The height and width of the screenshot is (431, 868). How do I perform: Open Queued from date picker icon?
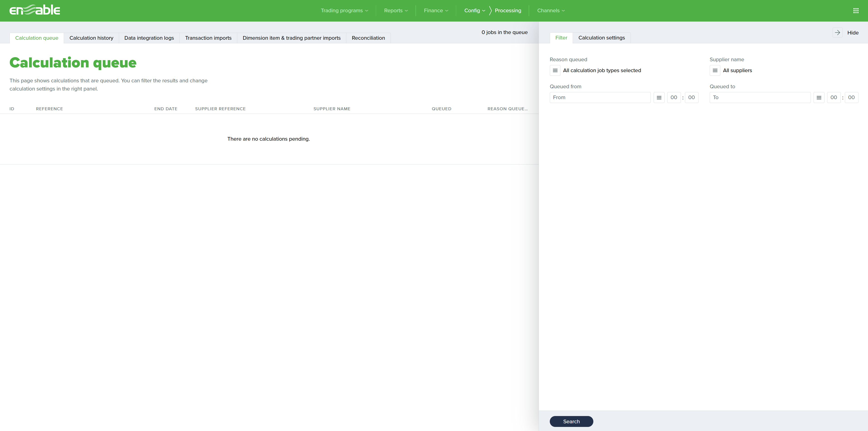coord(659,98)
